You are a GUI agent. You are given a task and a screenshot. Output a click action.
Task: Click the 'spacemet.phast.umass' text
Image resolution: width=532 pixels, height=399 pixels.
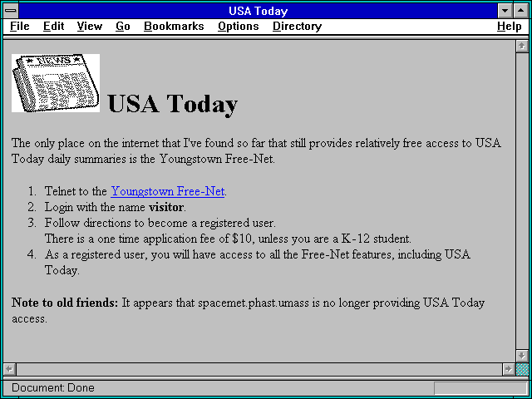(x=254, y=303)
